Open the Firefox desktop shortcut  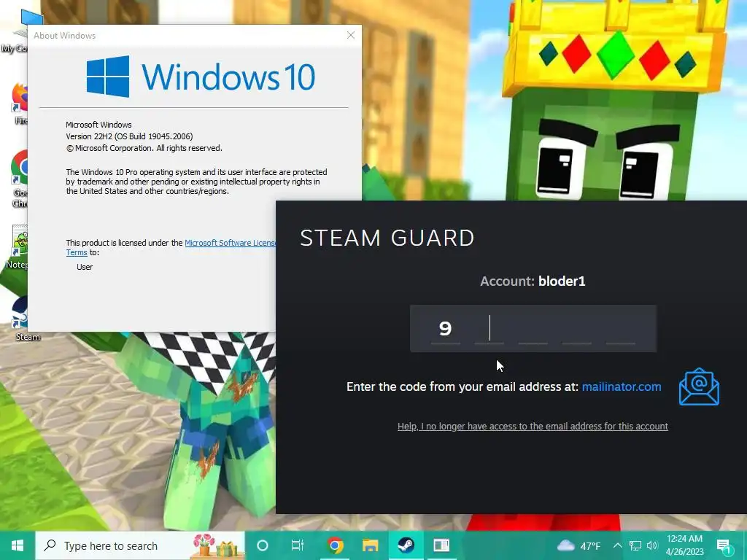[x=20, y=104]
